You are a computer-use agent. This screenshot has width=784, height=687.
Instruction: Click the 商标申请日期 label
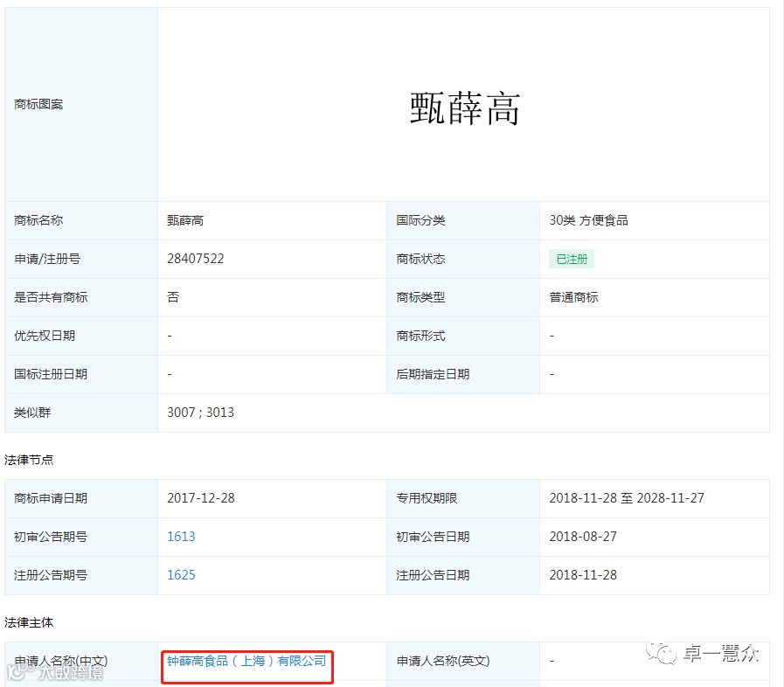51,498
